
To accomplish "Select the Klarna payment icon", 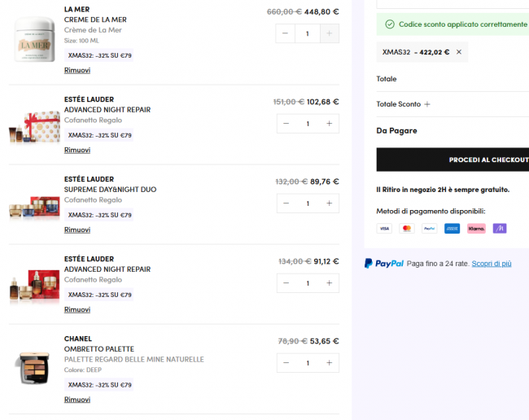I will pos(476,229).
